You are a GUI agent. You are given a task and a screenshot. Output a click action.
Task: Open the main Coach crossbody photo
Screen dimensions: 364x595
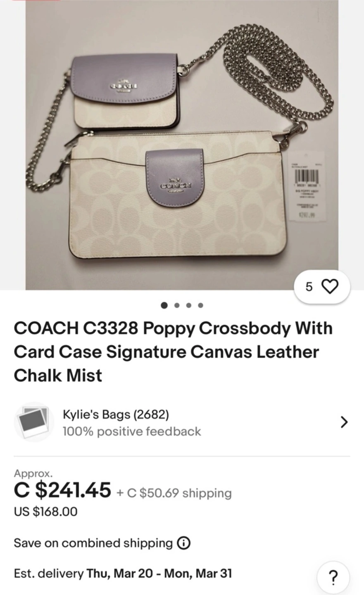point(182,145)
